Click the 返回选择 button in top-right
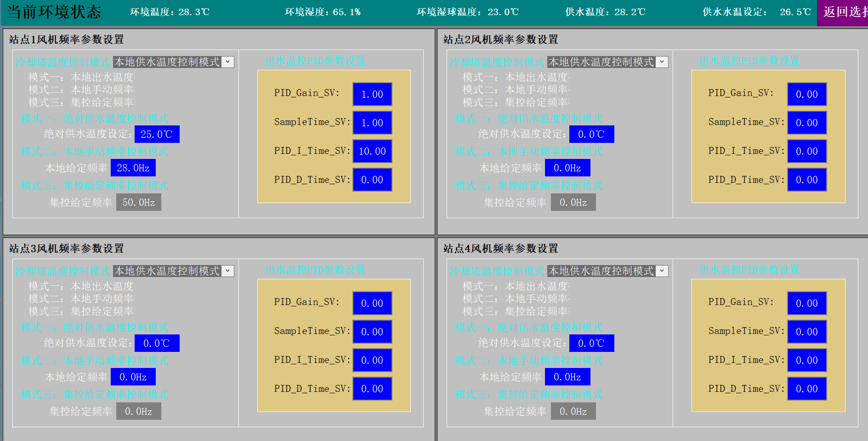 [x=843, y=12]
